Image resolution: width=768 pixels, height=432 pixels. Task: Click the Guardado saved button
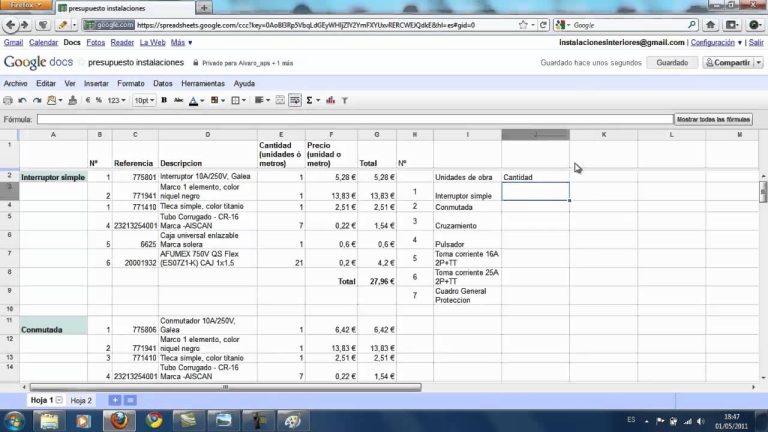coord(672,63)
